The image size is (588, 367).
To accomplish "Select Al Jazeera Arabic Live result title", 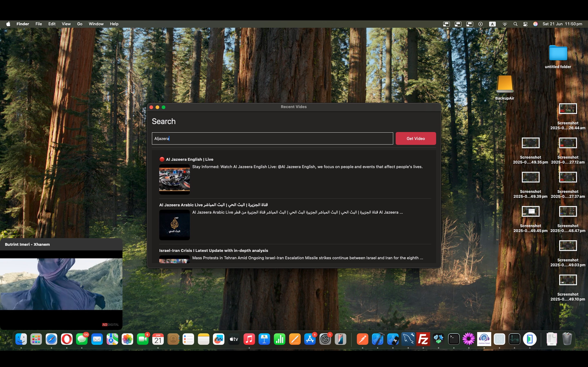I will (213, 205).
